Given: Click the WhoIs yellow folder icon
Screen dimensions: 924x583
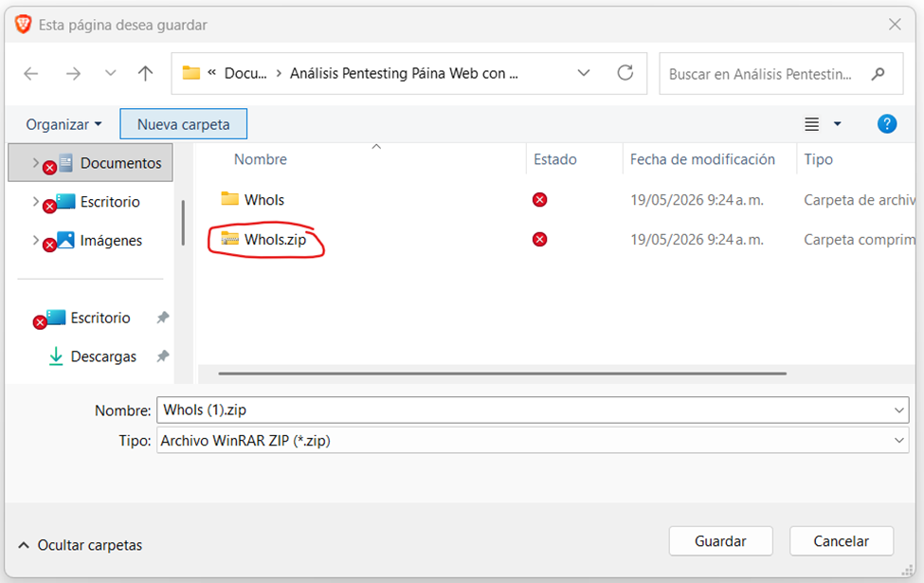Looking at the screenshot, I should point(230,199).
